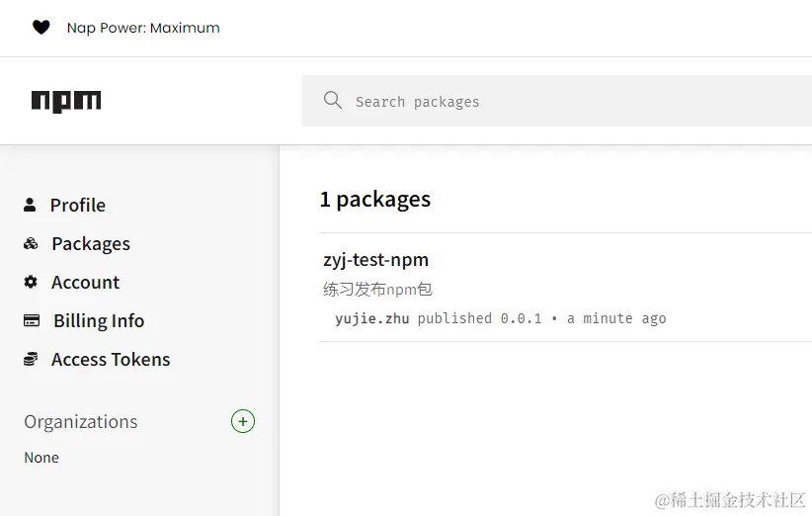The image size is (812, 516).
Task: Click the Billing Info card icon
Action: 32,320
